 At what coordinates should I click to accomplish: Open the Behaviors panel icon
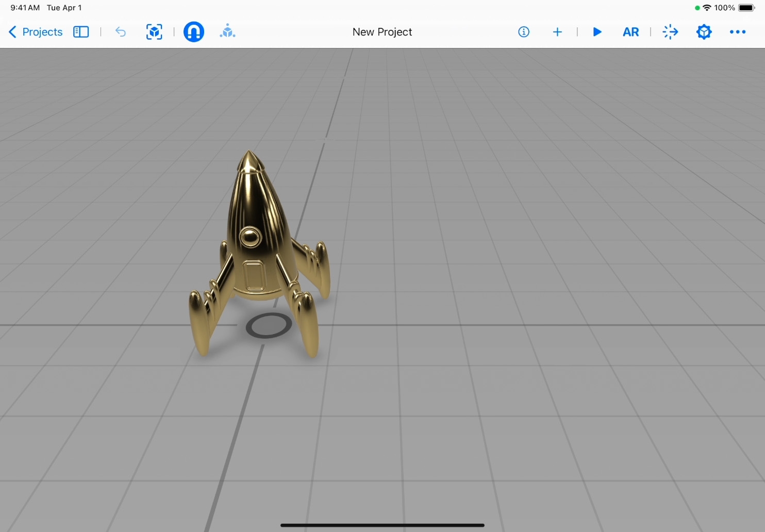click(670, 32)
